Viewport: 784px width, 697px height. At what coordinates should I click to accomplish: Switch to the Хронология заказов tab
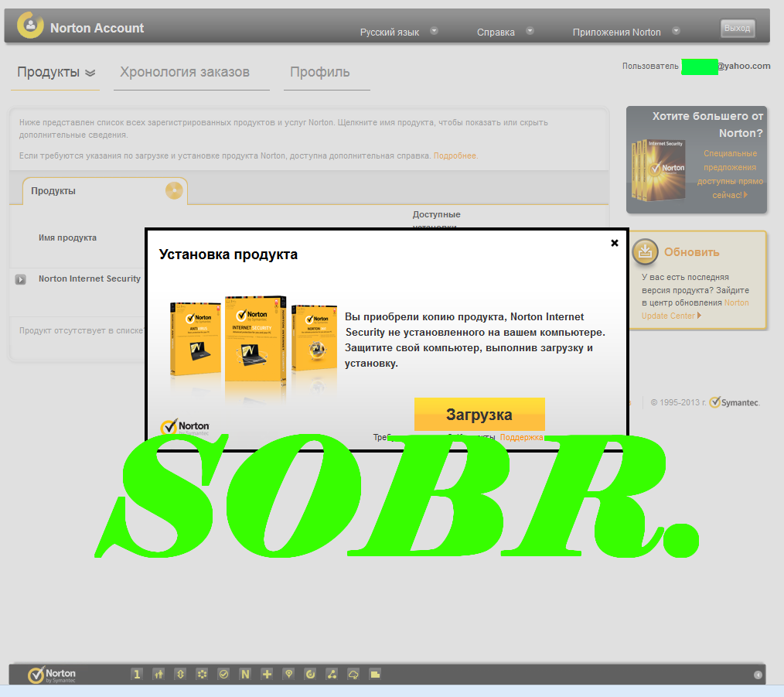tap(185, 72)
